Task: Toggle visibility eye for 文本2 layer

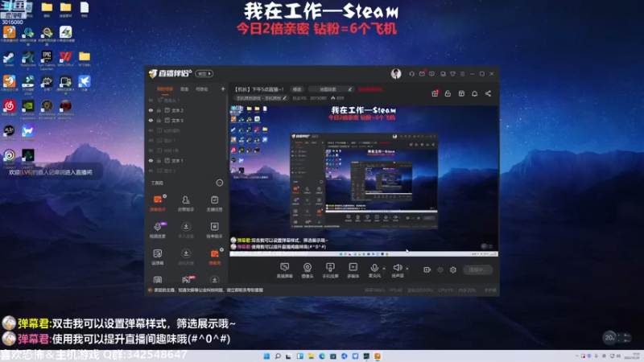Action: pos(151,110)
